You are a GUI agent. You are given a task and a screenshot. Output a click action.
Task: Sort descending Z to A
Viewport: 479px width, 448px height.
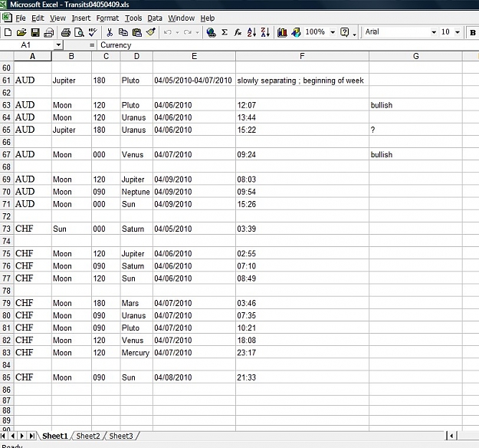pyautogui.click(x=265, y=32)
